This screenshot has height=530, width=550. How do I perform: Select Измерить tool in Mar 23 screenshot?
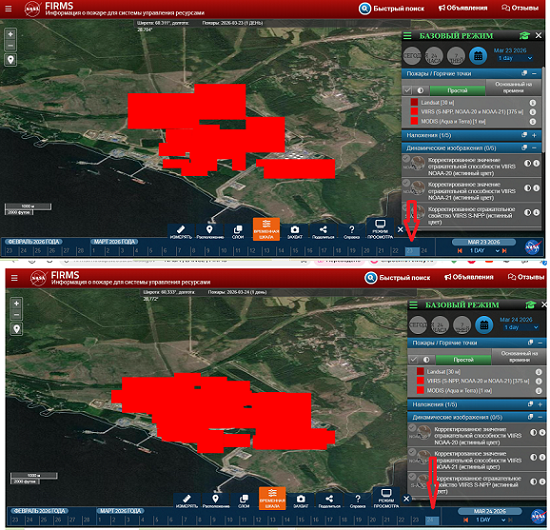pyautogui.click(x=181, y=232)
